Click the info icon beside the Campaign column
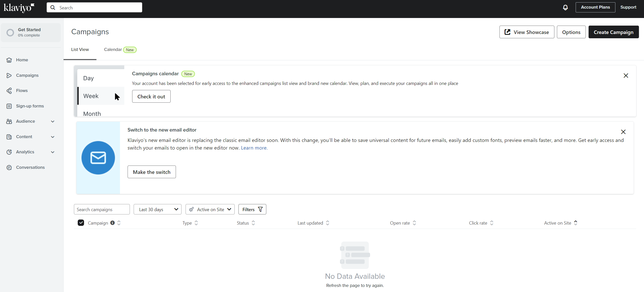This screenshot has height=292, width=644. point(112,223)
